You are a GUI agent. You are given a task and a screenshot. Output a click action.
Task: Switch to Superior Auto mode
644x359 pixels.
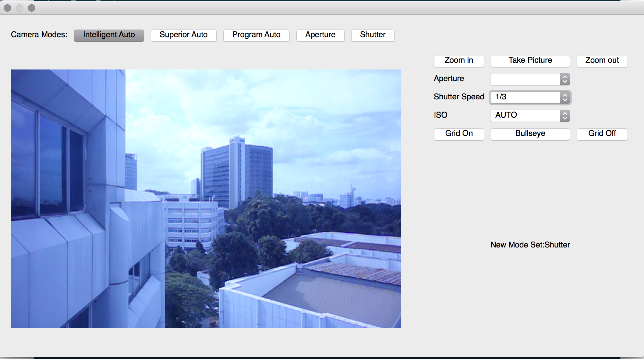[183, 35]
